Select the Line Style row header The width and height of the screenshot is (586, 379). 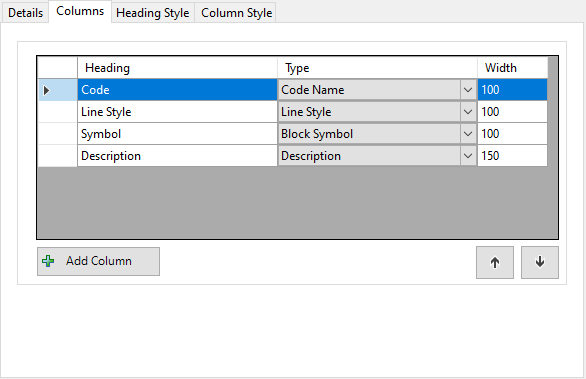point(58,112)
